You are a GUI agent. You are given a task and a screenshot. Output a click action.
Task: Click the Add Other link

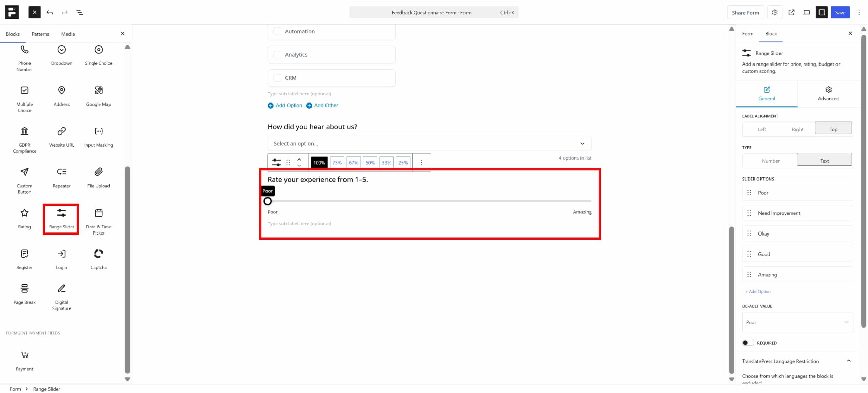[322, 105]
